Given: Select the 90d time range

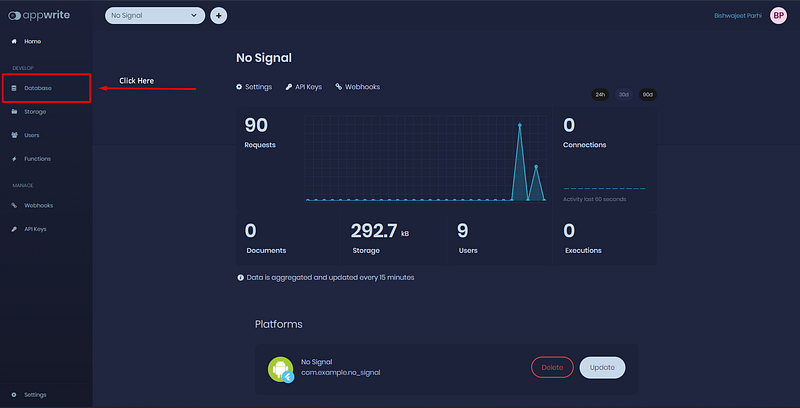Looking at the screenshot, I should click(x=647, y=94).
